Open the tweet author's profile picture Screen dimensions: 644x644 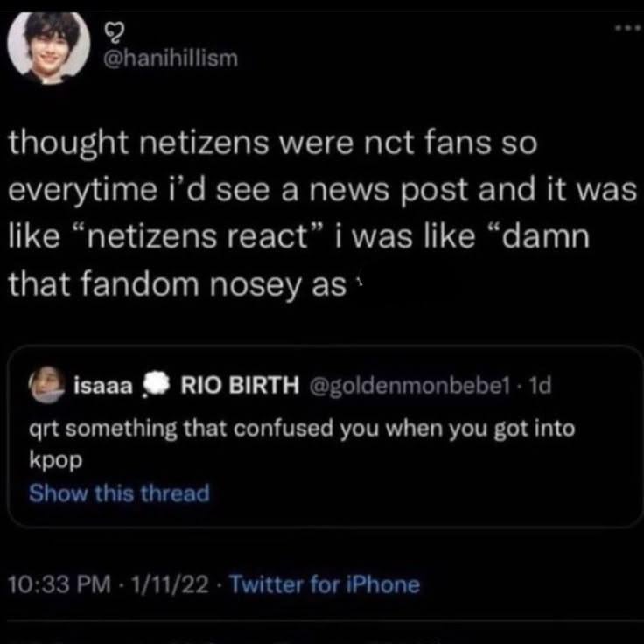coord(49,46)
